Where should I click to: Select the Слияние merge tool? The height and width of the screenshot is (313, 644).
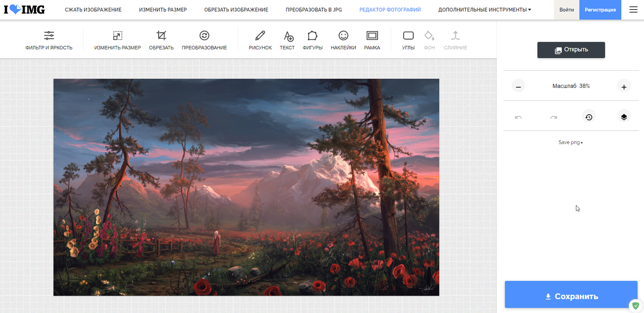point(456,40)
